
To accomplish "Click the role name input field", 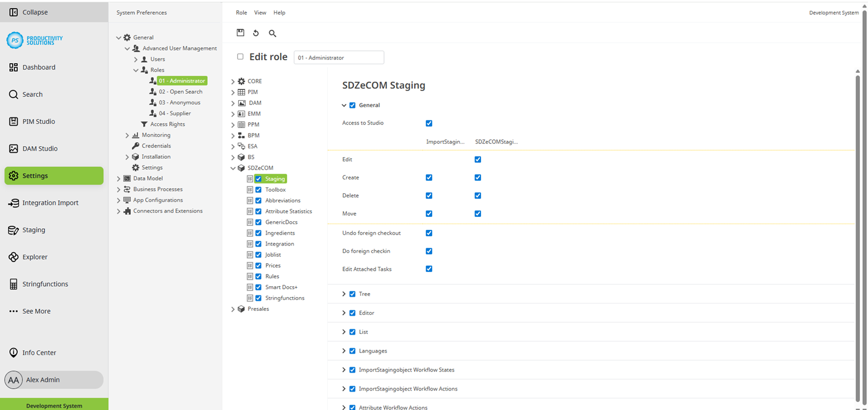I will 339,57.
